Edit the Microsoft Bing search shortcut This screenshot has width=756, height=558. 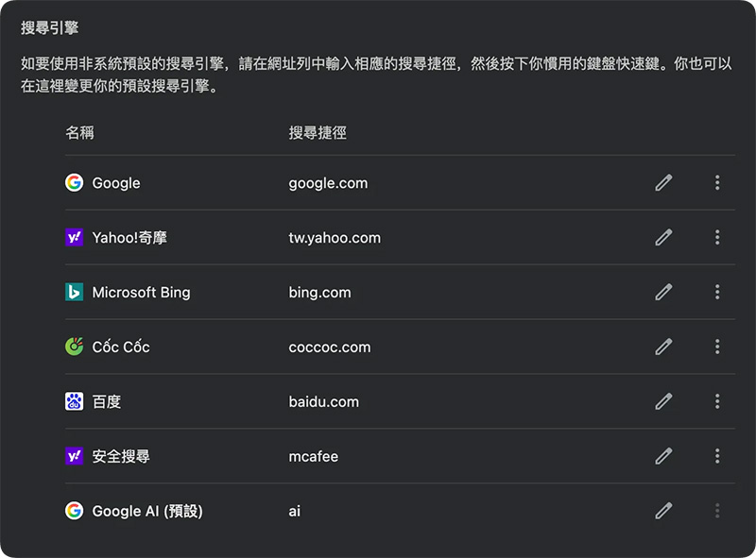click(663, 293)
